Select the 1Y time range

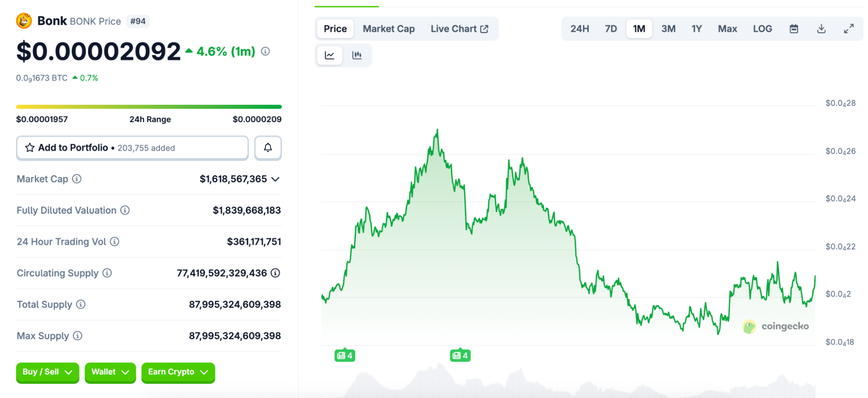coord(696,29)
